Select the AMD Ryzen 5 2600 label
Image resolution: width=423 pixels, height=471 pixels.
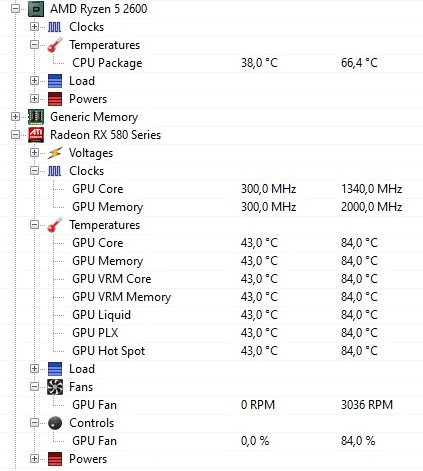point(99,9)
